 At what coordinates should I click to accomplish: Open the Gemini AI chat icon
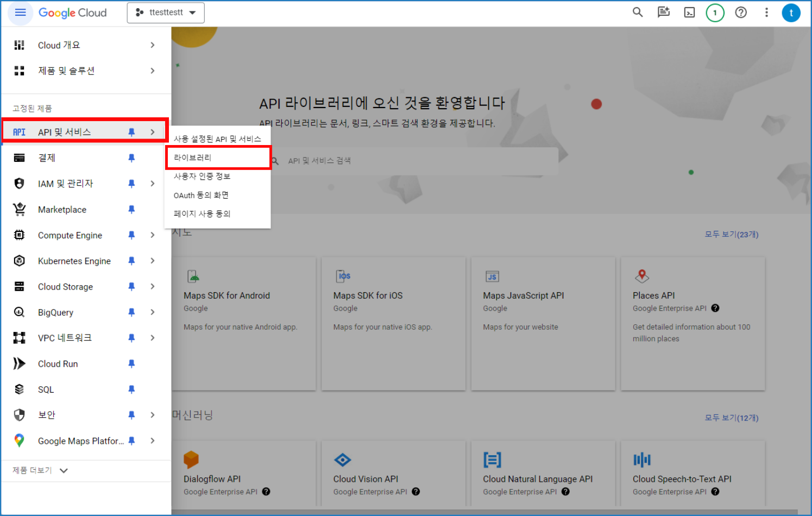pyautogui.click(x=663, y=12)
